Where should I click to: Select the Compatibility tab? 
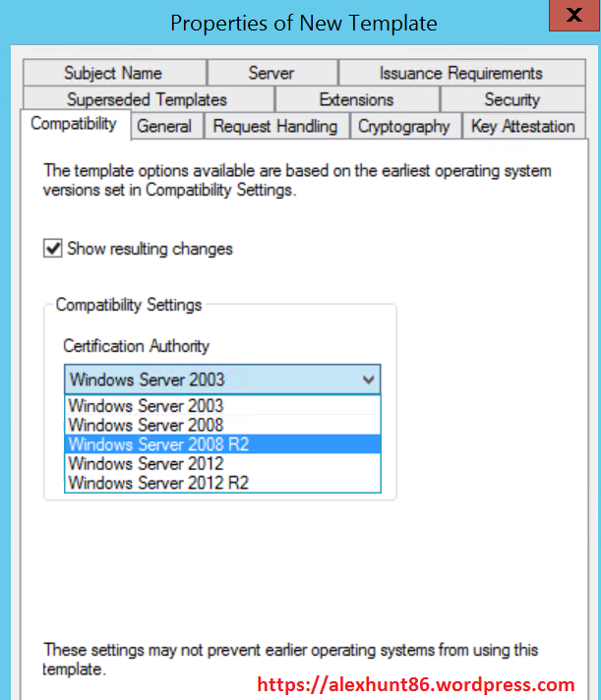[74, 124]
